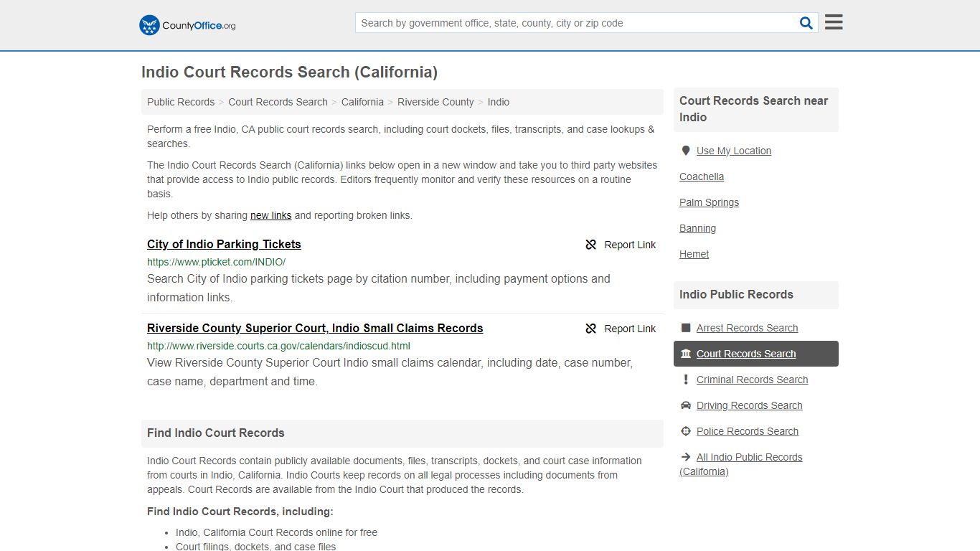Open Police Records Search
980x551 pixels.
(747, 431)
